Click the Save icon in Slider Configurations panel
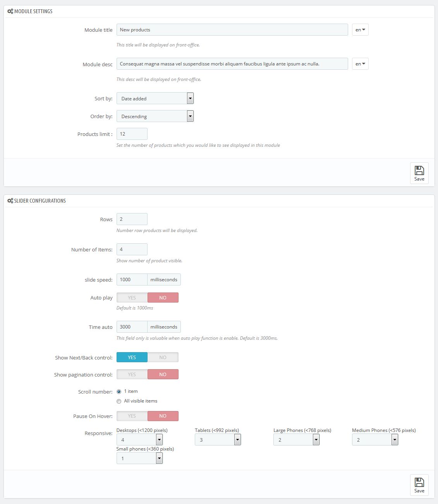 click(x=419, y=483)
